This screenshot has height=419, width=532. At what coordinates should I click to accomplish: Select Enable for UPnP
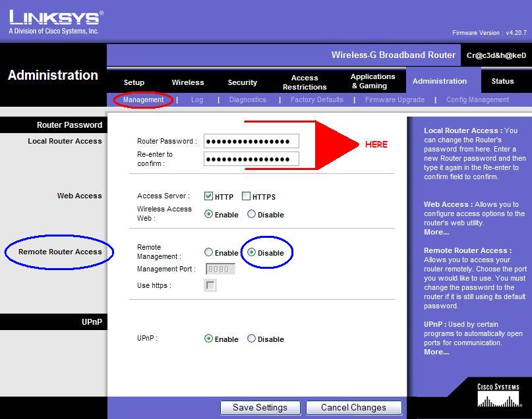pos(208,339)
